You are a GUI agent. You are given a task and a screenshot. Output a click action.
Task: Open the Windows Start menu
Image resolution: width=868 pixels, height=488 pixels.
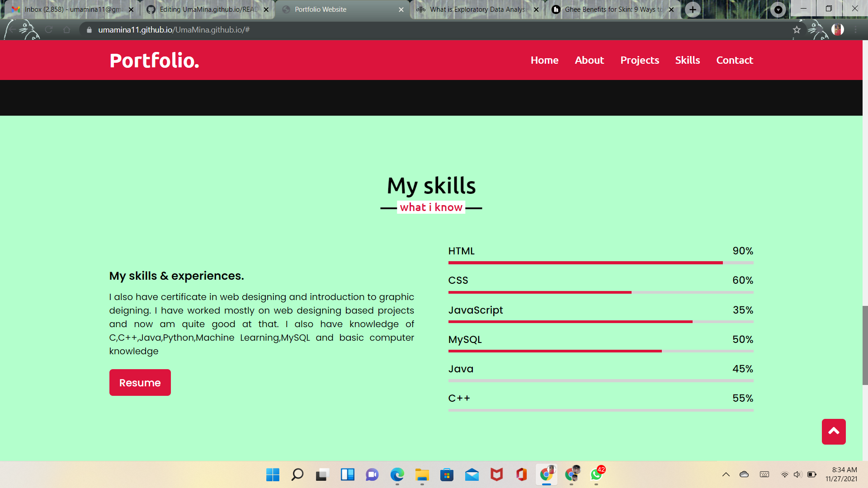pyautogui.click(x=272, y=475)
